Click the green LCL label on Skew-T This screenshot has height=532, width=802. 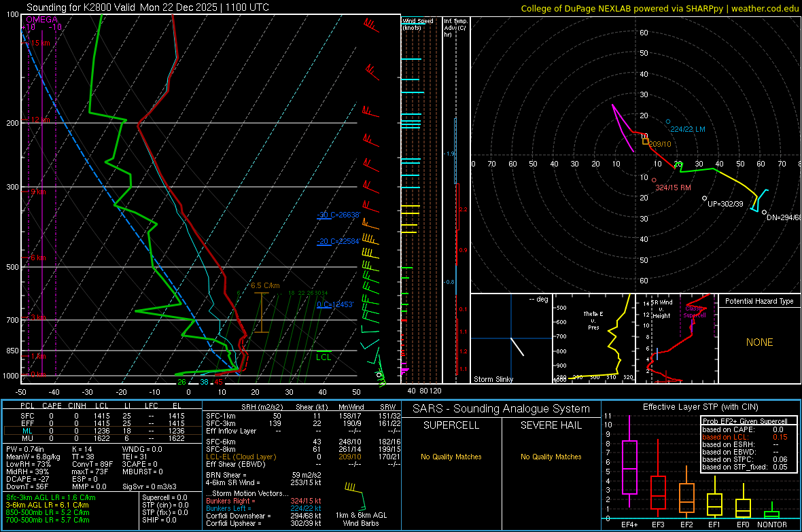point(324,357)
